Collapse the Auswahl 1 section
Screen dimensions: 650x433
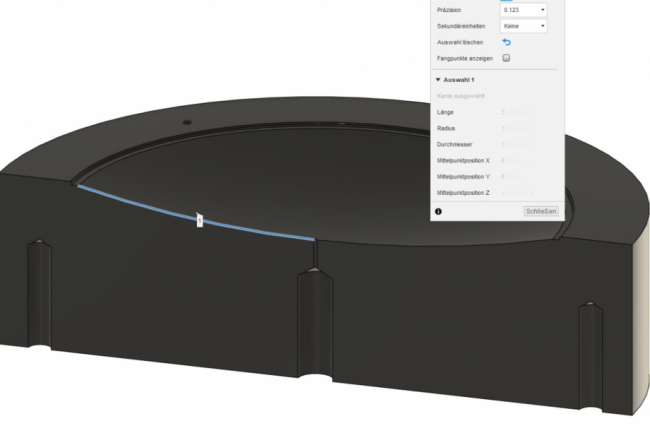click(438, 79)
